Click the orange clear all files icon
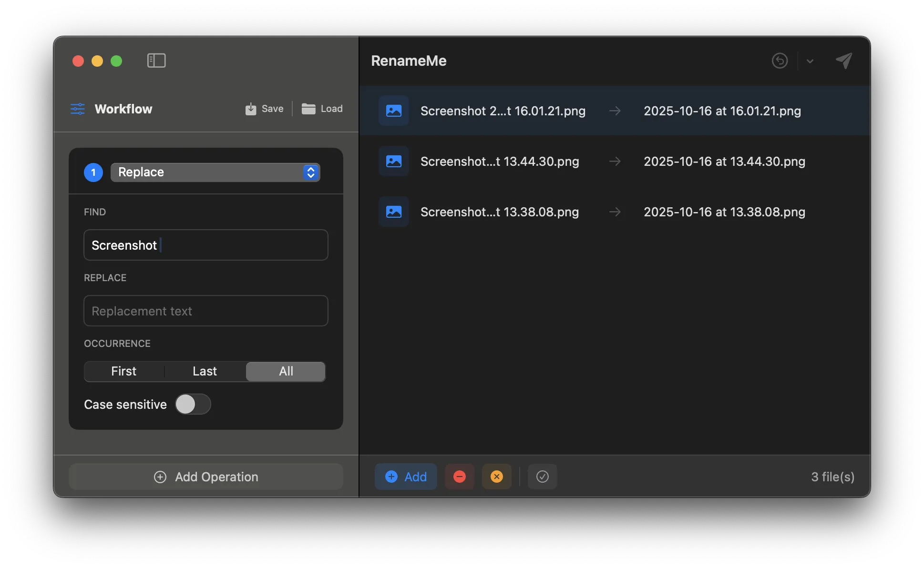The width and height of the screenshot is (924, 568). (496, 477)
